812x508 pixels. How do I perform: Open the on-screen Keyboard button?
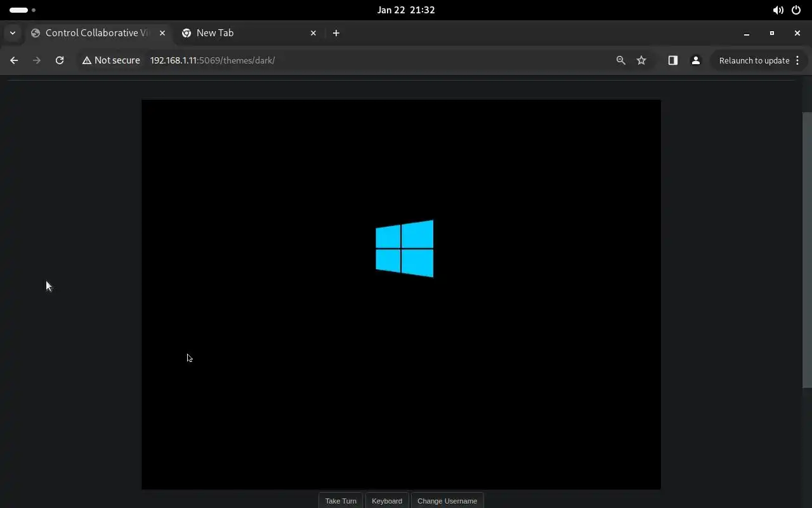[387, 500]
